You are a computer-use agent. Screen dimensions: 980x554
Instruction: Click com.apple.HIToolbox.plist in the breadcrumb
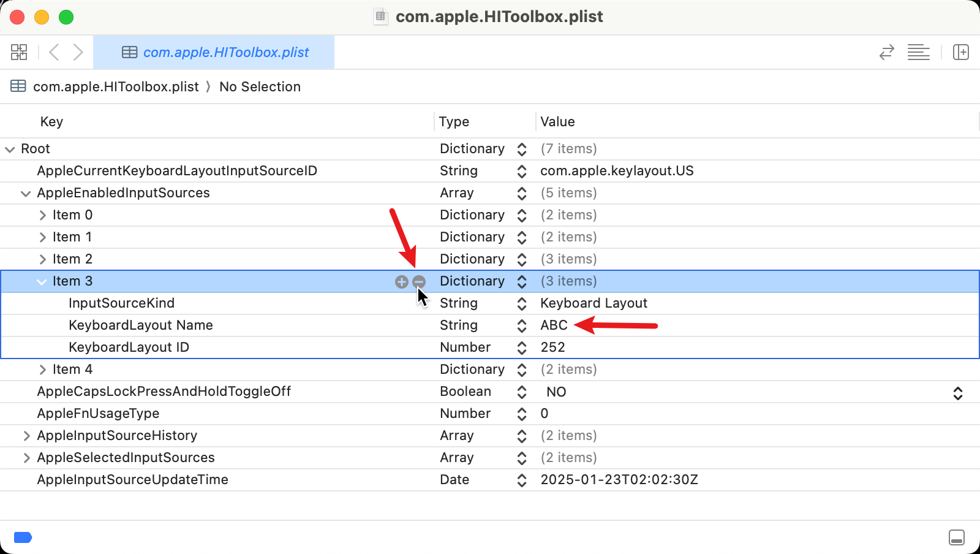(x=116, y=86)
